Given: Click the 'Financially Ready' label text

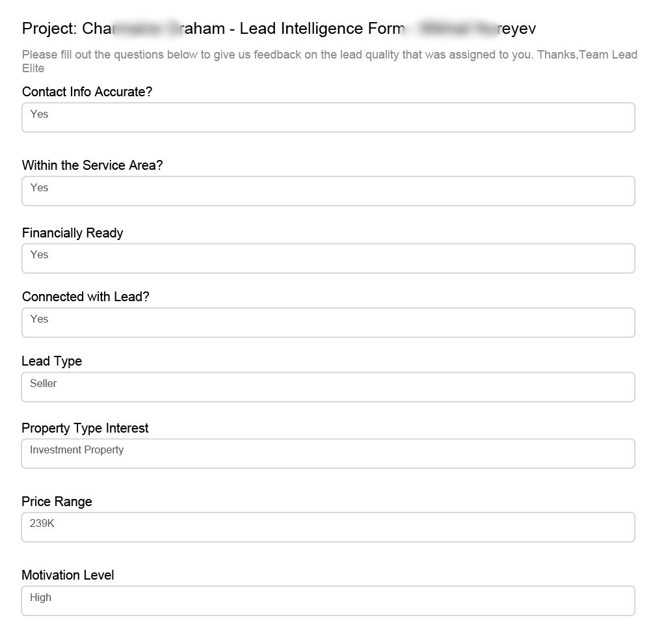Looking at the screenshot, I should [72, 233].
